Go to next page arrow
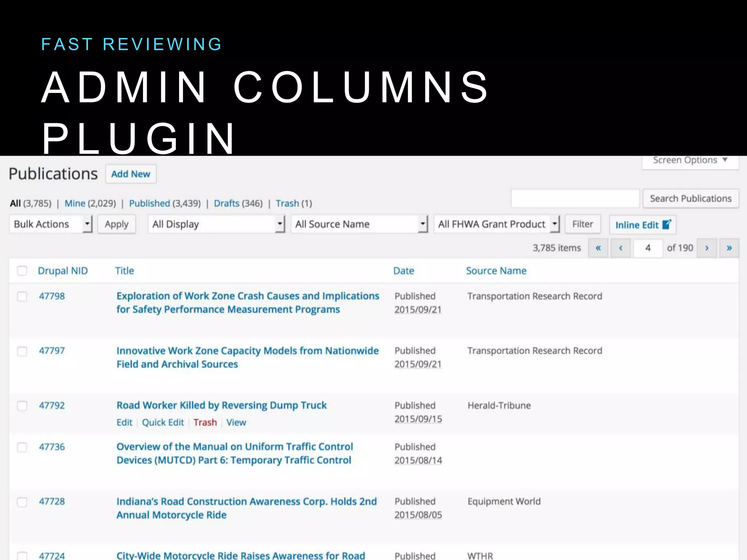 pyautogui.click(x=707, y=248)
